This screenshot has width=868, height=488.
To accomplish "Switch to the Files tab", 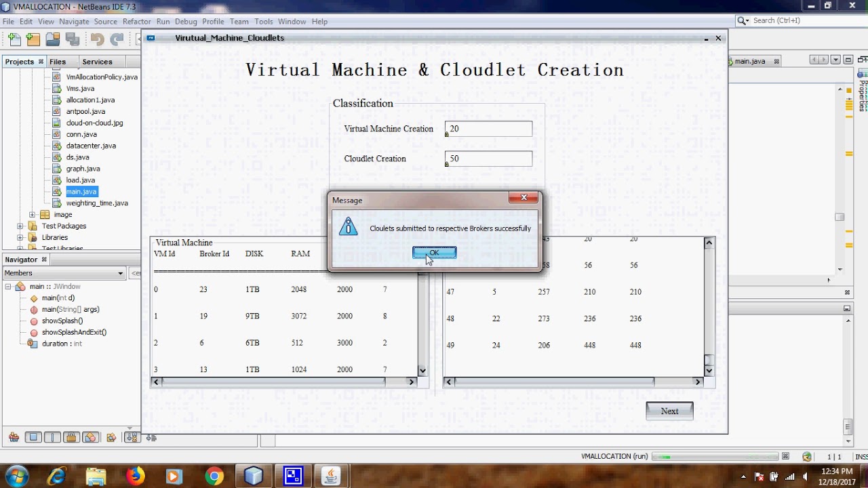I will pos(58,62).
